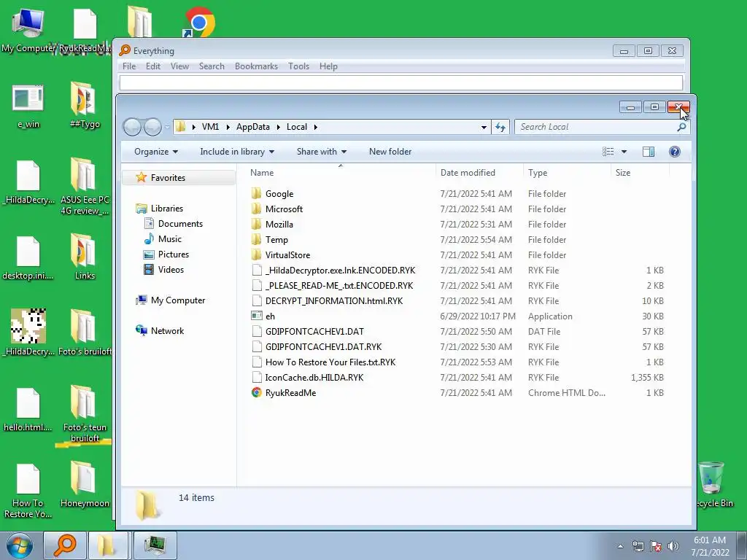Toggle the preview pane button
Screen dimensions: 747x560
[x=648, y=152]
